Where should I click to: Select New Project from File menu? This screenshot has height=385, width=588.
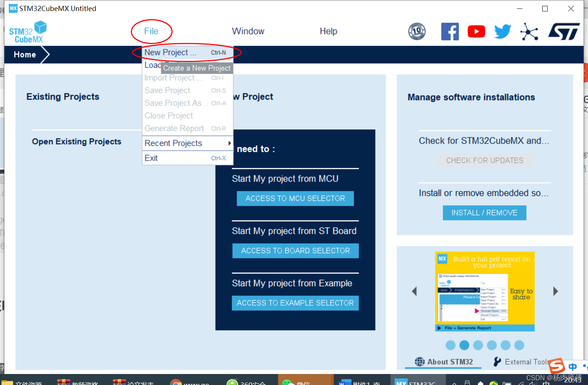[187, 52]
